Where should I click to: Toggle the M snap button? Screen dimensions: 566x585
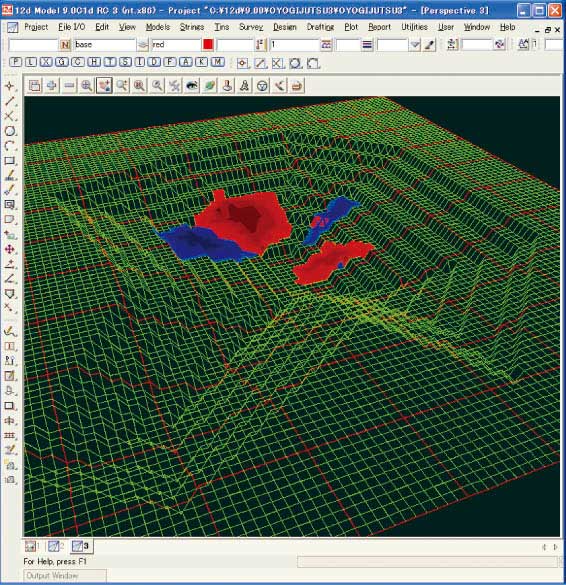click(218, 62)
